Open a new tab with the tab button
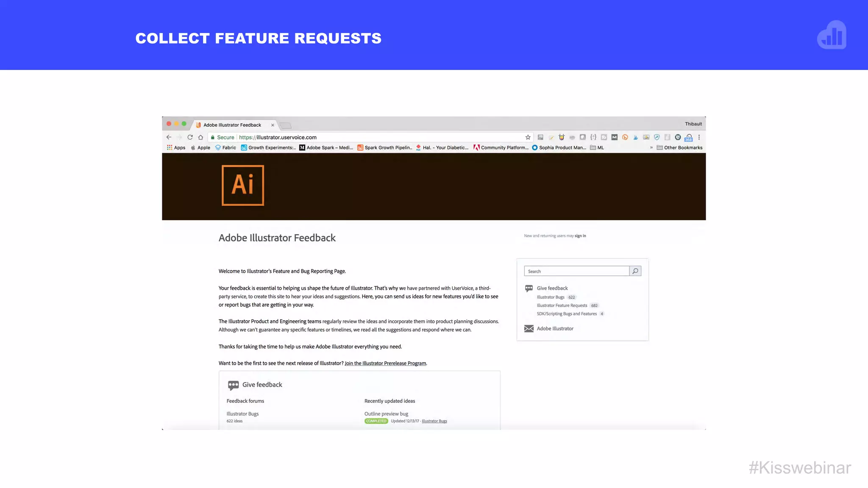868x488 pixels. coord(286,125)
